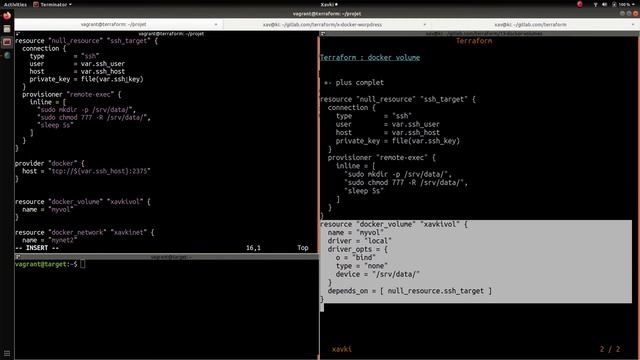Click the Xavki clock label in top bar

(329, 4)
